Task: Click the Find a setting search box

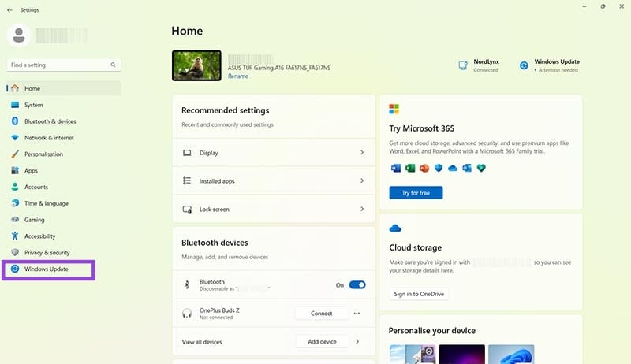Action: tap(58, 65)
